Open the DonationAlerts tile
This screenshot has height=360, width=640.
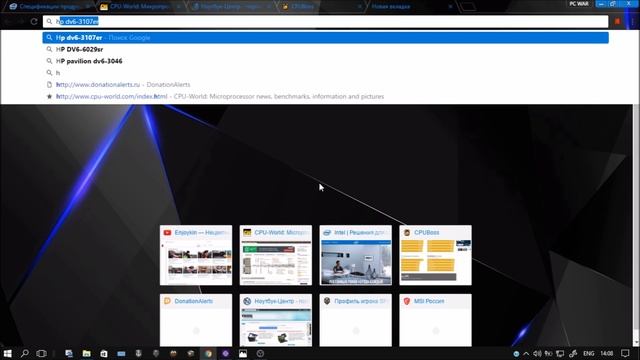pyautogui.click(x=196, y=320)
